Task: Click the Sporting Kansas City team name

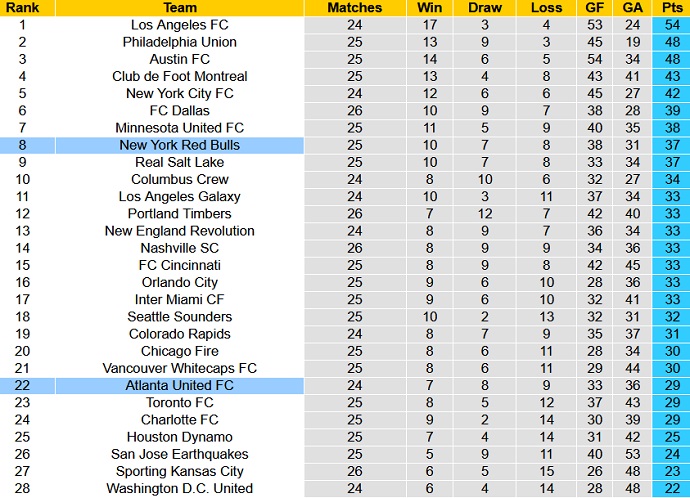Action: [x=180, y=471]
